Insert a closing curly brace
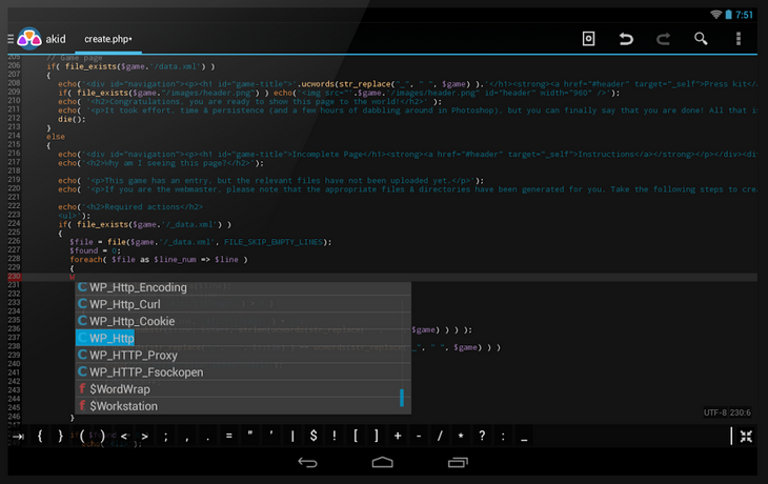Viewport: 768px width, 484px height. [61, 436]
